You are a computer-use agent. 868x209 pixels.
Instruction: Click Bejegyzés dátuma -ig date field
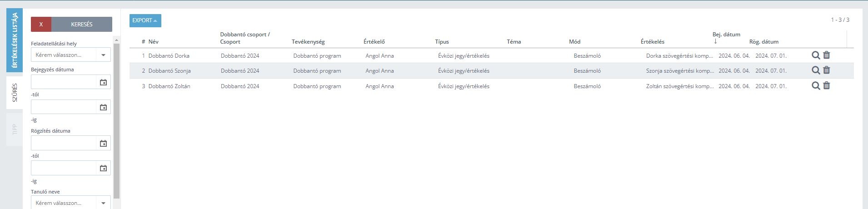[x=64, y=107]
